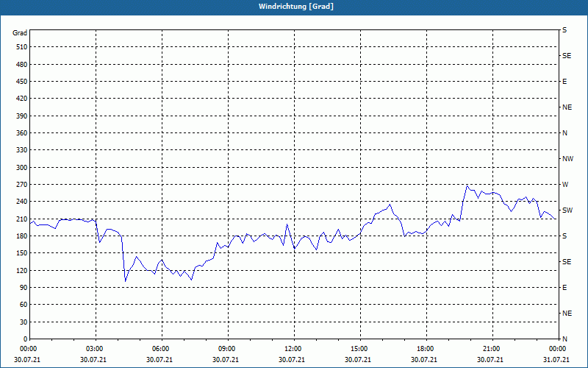Click the 31.07.21 date label
The image size is (588, 368).
556,360
